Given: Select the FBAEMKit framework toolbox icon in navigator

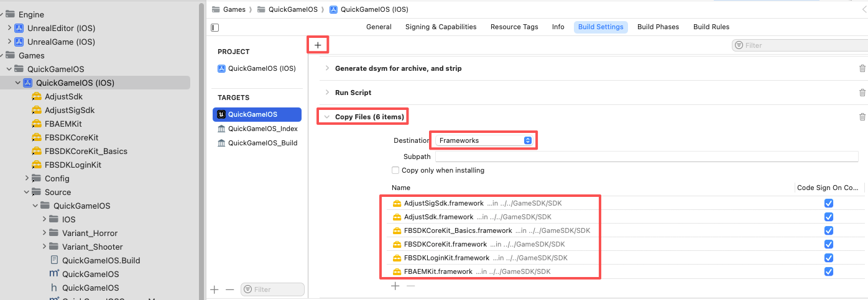Looking at the screenshot, I should coord(37,124).
